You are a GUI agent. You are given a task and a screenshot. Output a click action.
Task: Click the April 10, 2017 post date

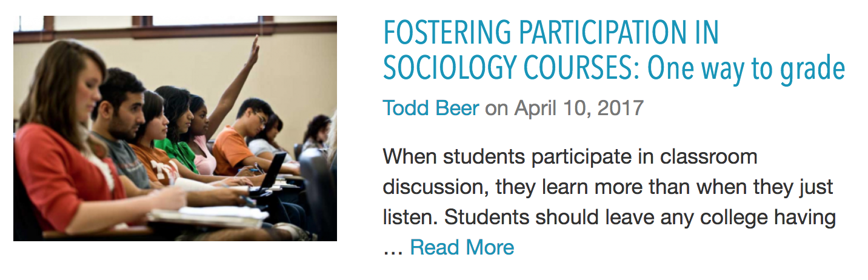pyautogui.click(x=578, y=108)
